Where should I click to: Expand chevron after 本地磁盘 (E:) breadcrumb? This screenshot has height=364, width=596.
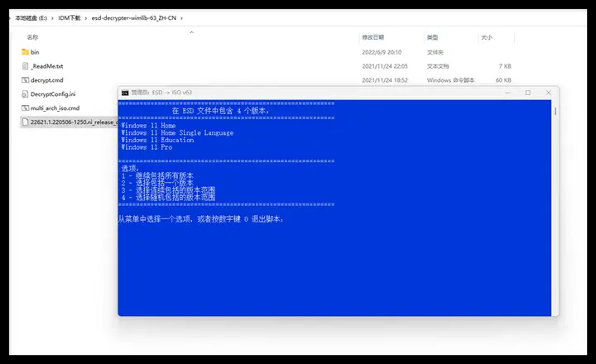(52, 18)
